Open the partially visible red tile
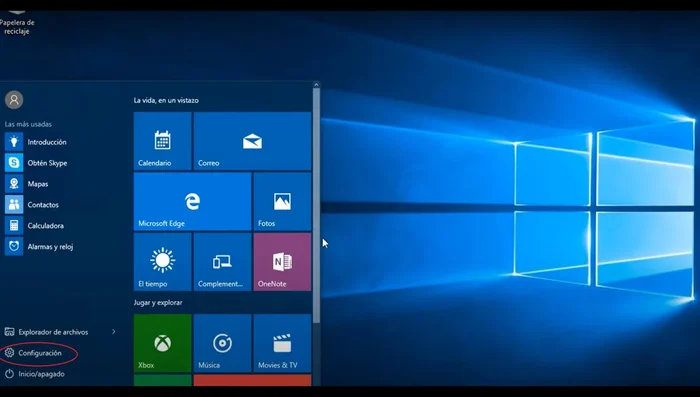 tap(252, 380)
